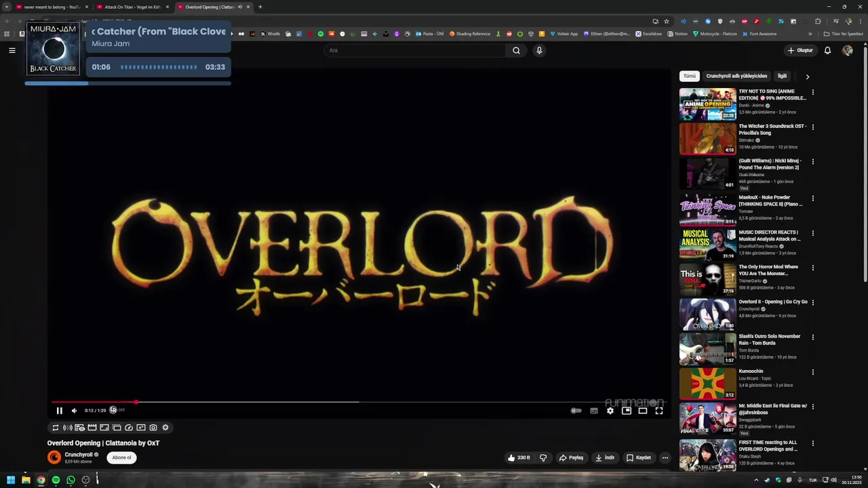Share the video via Paylaş button
Viewport: 868px width, 488px height.
(x=571, y=457)
